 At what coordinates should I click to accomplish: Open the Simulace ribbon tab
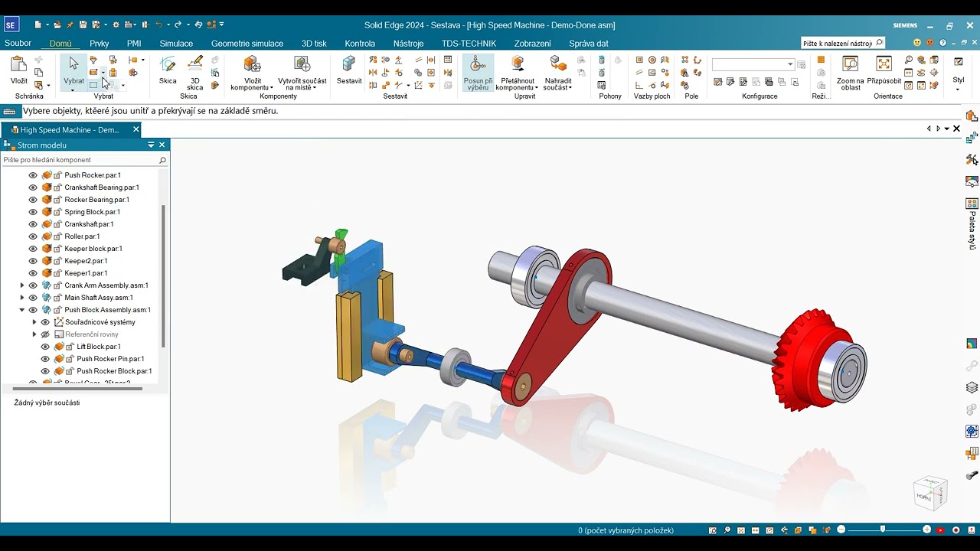176,44
